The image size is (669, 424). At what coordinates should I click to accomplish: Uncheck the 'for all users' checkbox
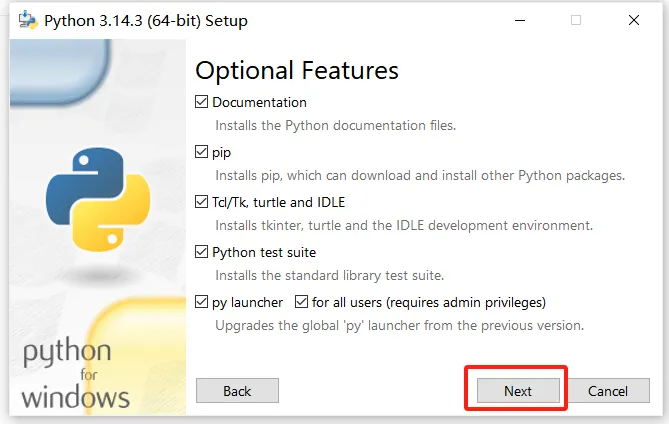pos(302,302)
